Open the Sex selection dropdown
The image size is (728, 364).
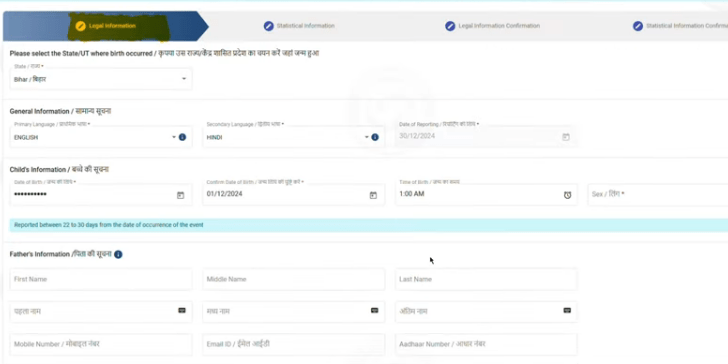coord(658,195)
